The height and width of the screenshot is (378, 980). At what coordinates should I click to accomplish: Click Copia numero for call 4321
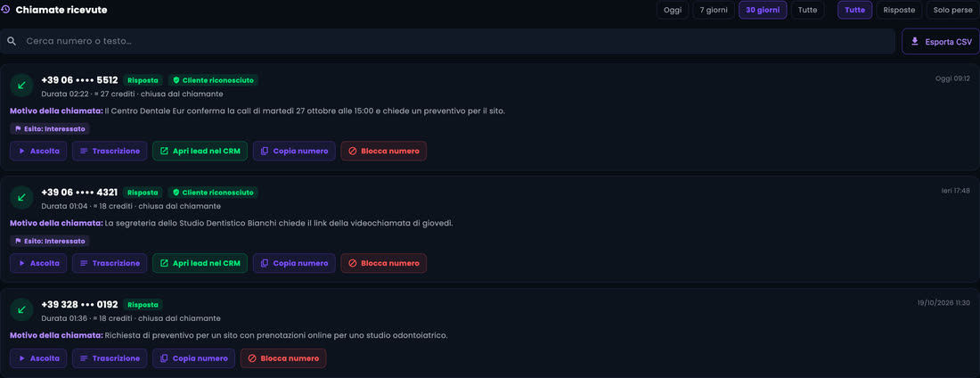point(294,264)
